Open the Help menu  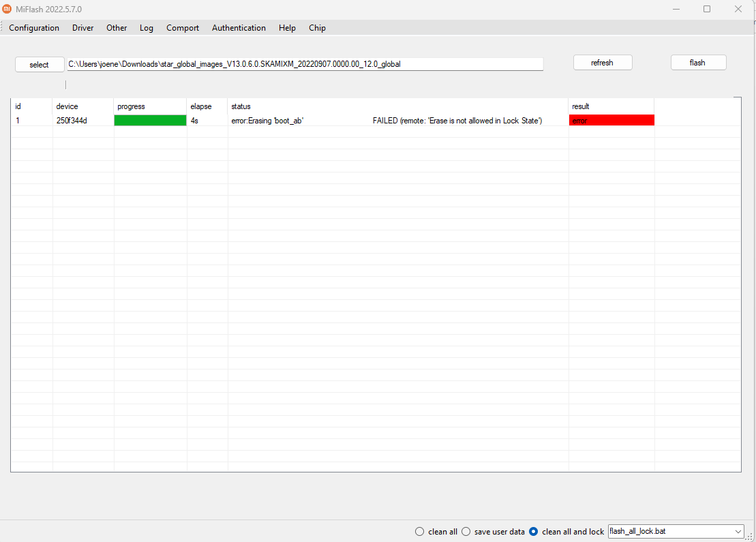click(x=287, y=28)
